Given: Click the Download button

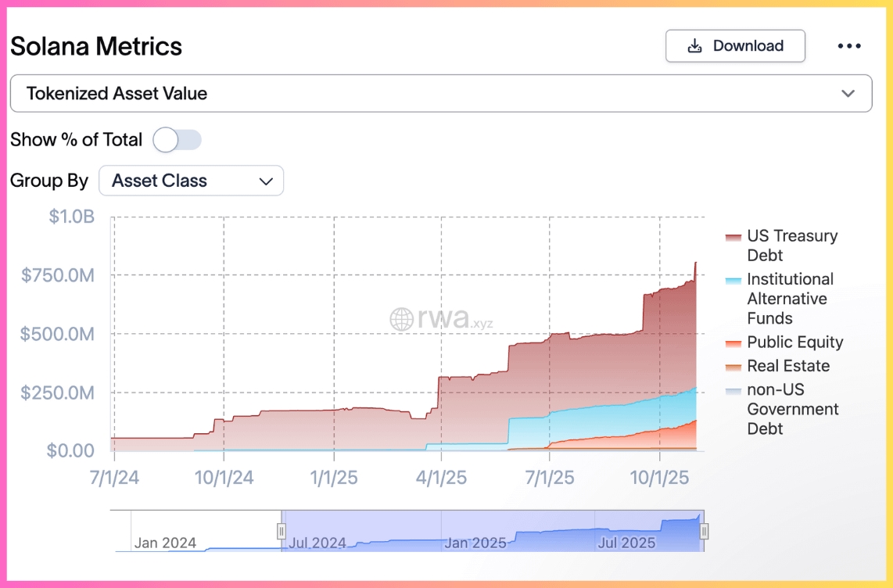Looking at the screenshot, I should point(735,46).
